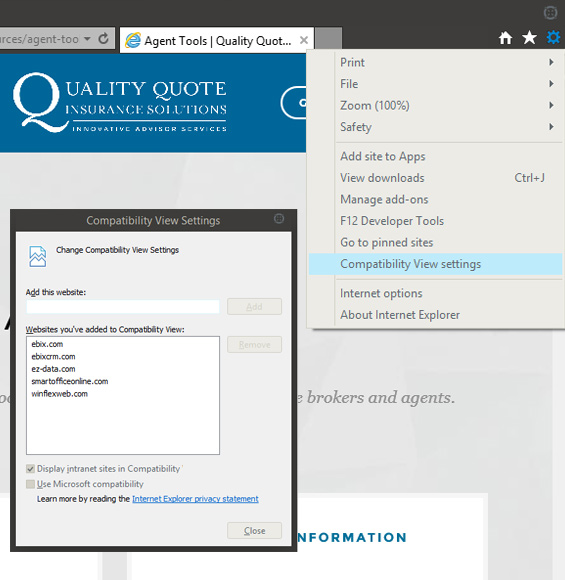Toggle Use Microsoft compatibility checkbox
Viewport: 565px width, 580px height.
click(30, 484)
